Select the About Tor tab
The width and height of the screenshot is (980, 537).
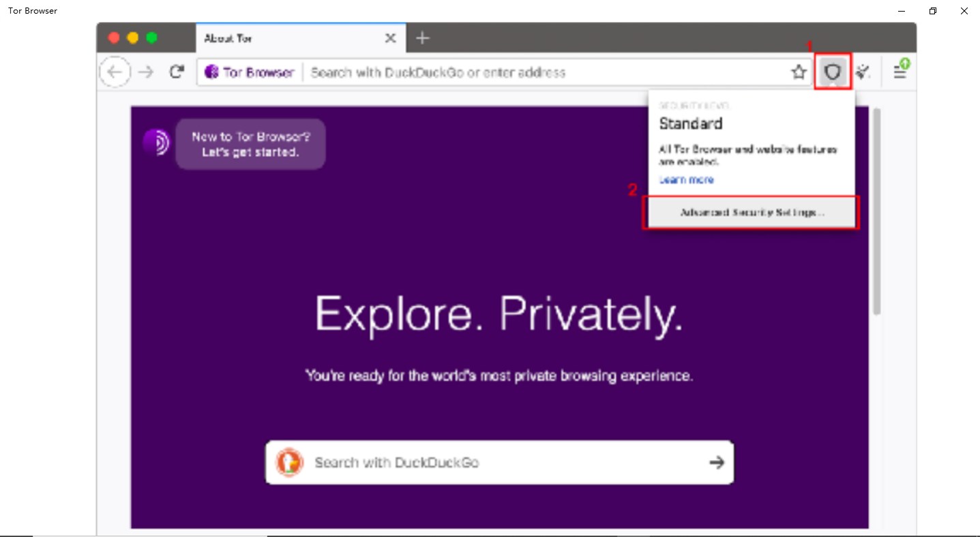[301, 38]
